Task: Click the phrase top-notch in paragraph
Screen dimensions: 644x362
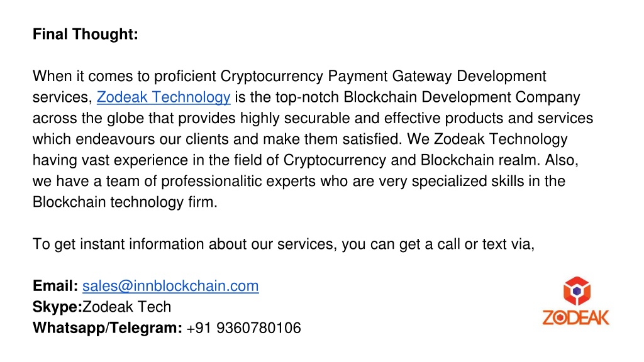Action: tap(307, 97)
